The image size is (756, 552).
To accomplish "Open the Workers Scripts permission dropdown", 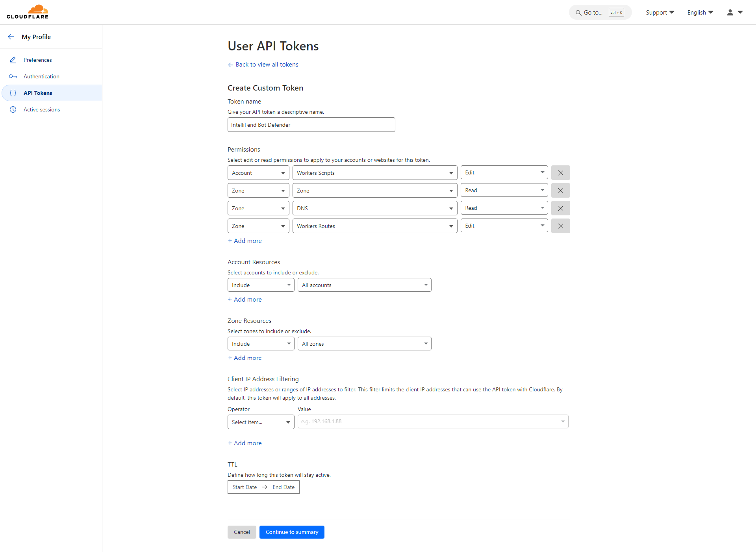I will (x=375, y=173).
